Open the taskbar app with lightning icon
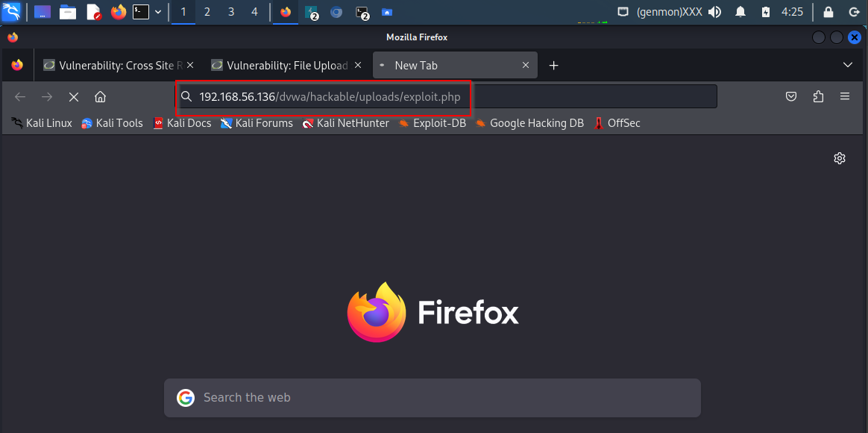Screen dimensions: 868x433 (311, 12)
